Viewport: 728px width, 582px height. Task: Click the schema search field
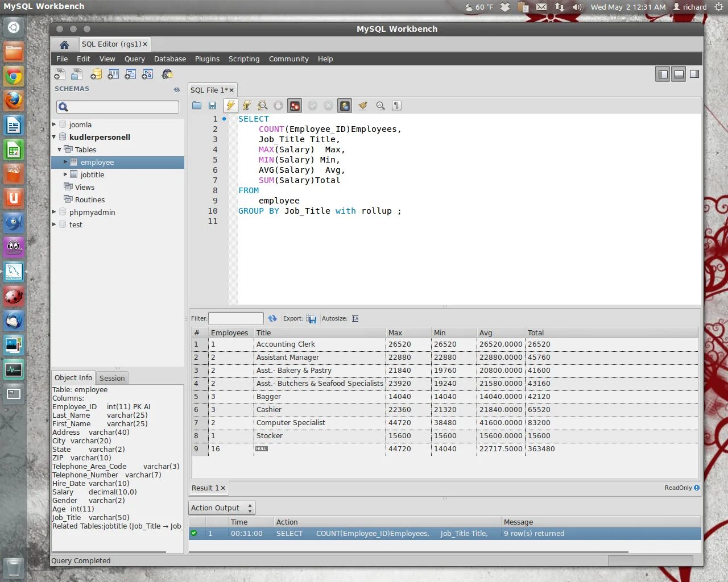tap(118, 107)
